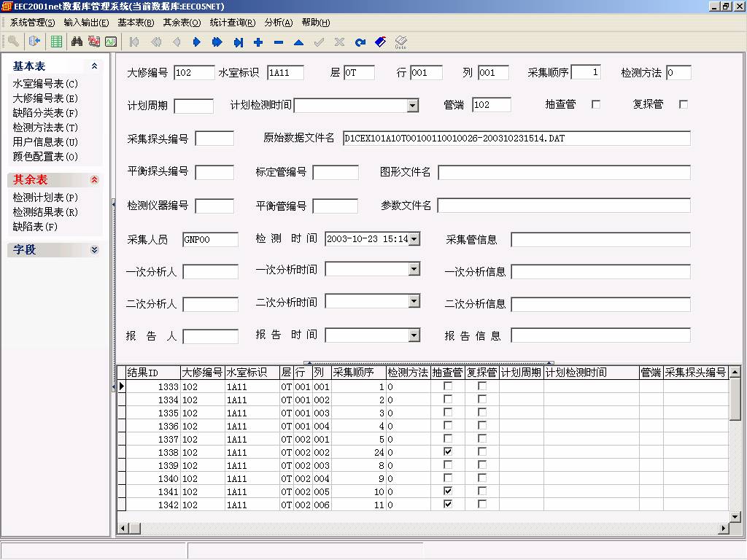Enable the 抽查管 checkbox in form
The width and height of the screenshot is (747, 560).
click(x=596, y=104)
